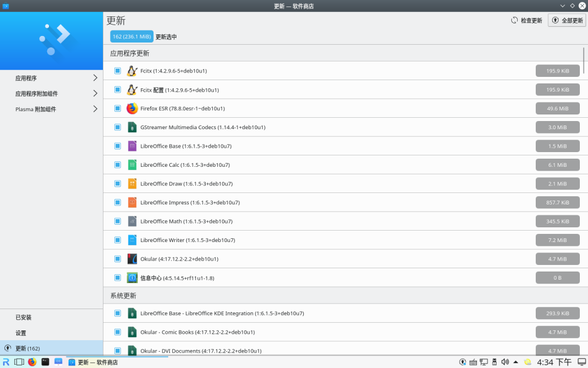This screenshot has height=368, width=588.
Task: Click the LibreOffice Writer blue icon
Action: [132, 240]
